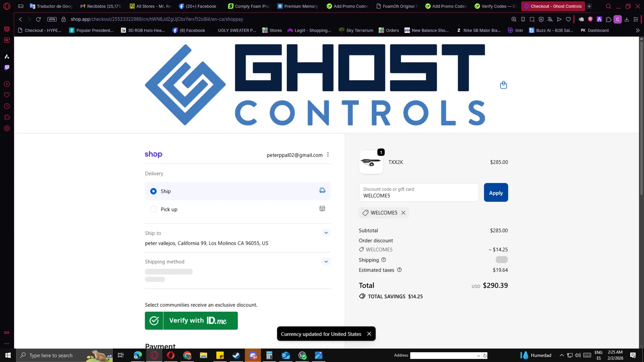
Task: Click the TXX2K product thumbnail
Action: coord(371,162)
